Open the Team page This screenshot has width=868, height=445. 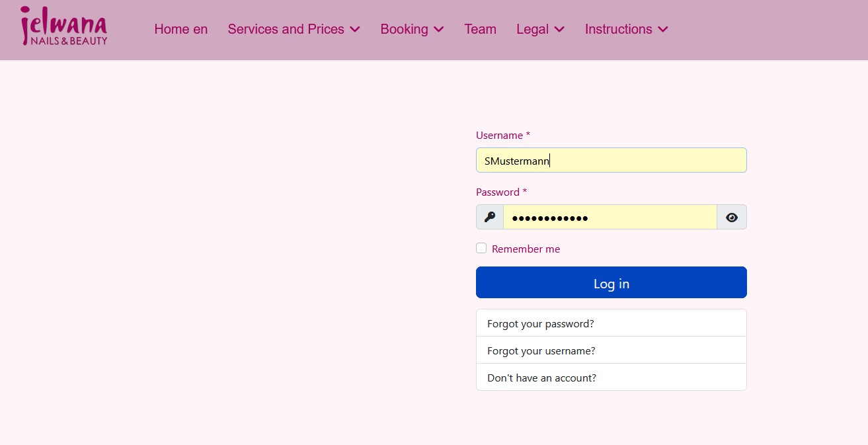[x=480, y=29]
